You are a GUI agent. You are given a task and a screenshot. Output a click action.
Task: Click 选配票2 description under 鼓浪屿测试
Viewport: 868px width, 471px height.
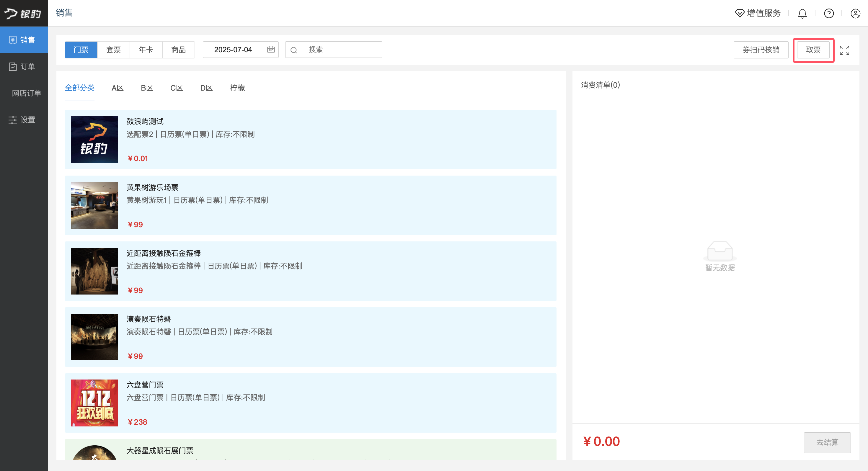pyautogui.click(x=190, y=134)
